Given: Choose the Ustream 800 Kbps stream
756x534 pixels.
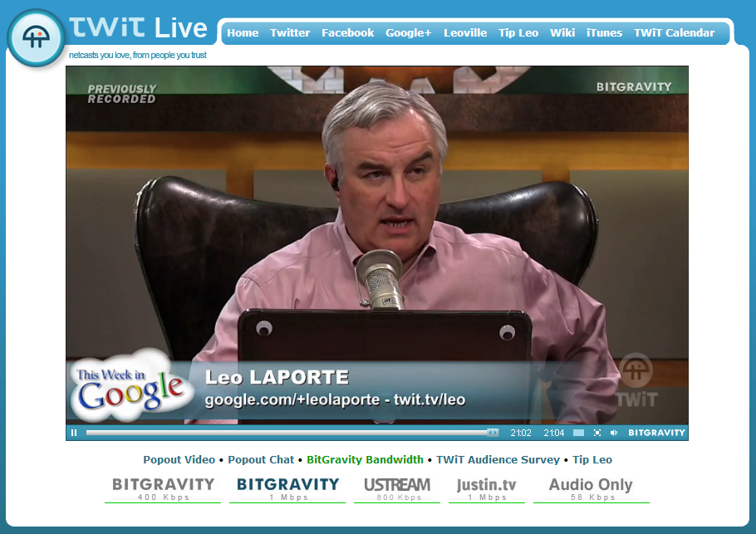Looking at the screenshot, I should click(x=397, y=488).
